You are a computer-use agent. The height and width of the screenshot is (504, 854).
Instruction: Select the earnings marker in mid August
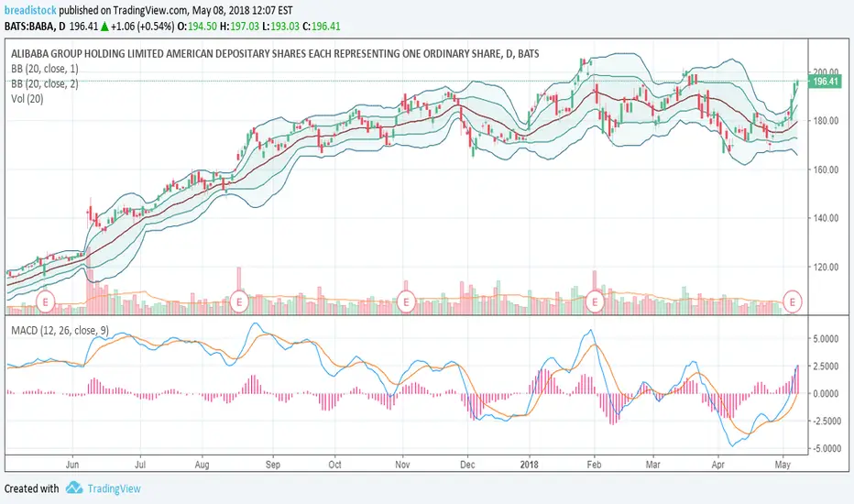pyautogui.click(x=239, y=301)
